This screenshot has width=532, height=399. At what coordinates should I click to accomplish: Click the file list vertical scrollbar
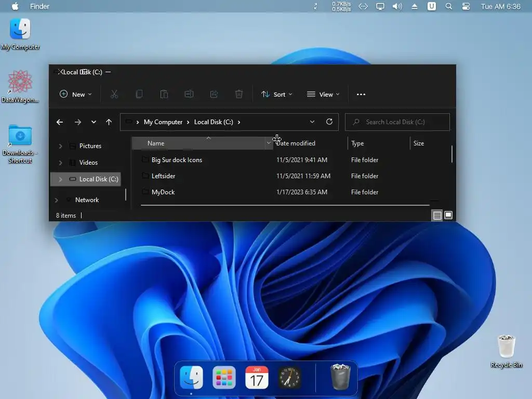(452, 154)
